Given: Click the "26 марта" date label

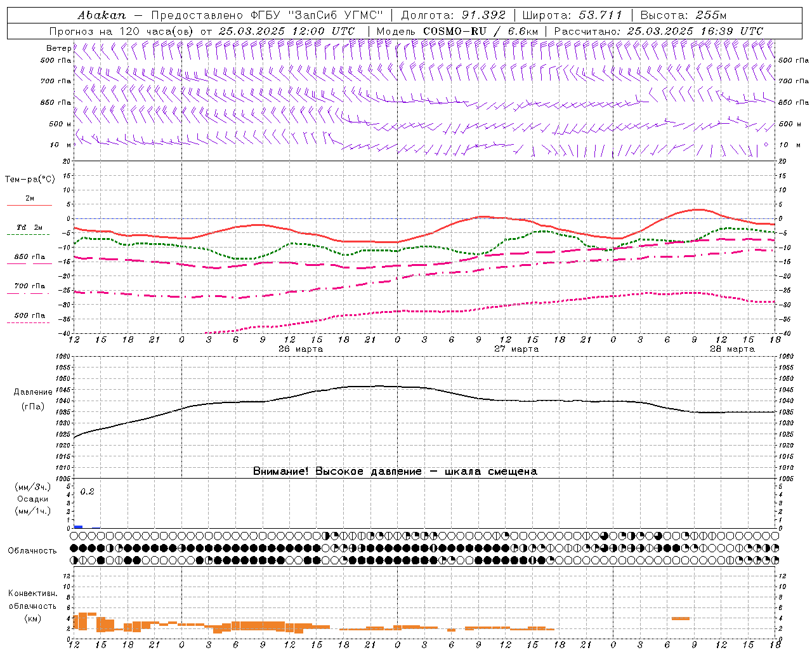Looking at the screenshot, I should click(x=301, y=349).
